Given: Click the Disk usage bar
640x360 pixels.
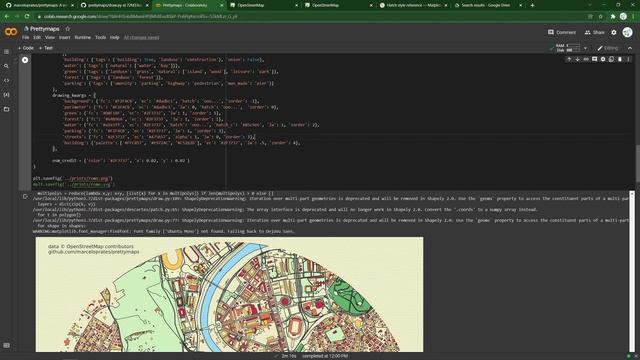Looking at the screenshot, I should (573, 50).
